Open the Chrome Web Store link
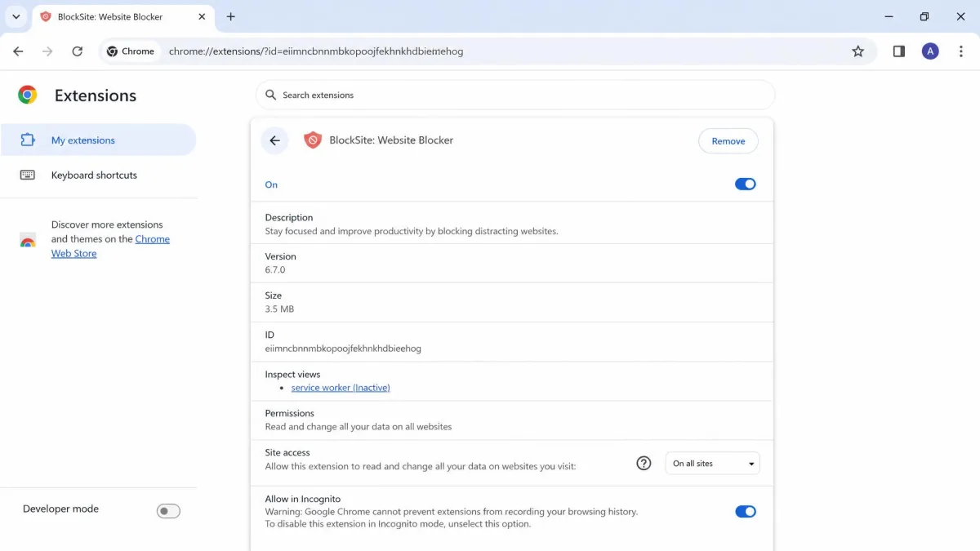This screenshot has width=980, height=551. pos(111,247)
